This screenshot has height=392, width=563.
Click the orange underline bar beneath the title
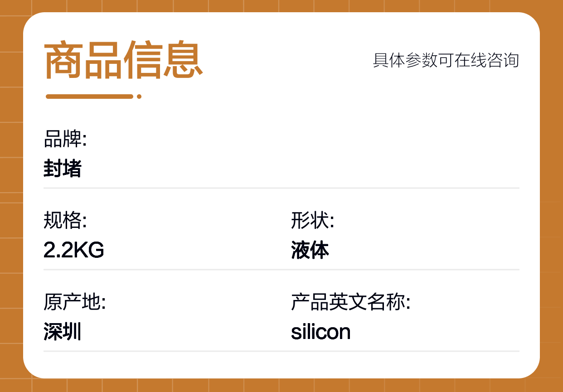89,96
